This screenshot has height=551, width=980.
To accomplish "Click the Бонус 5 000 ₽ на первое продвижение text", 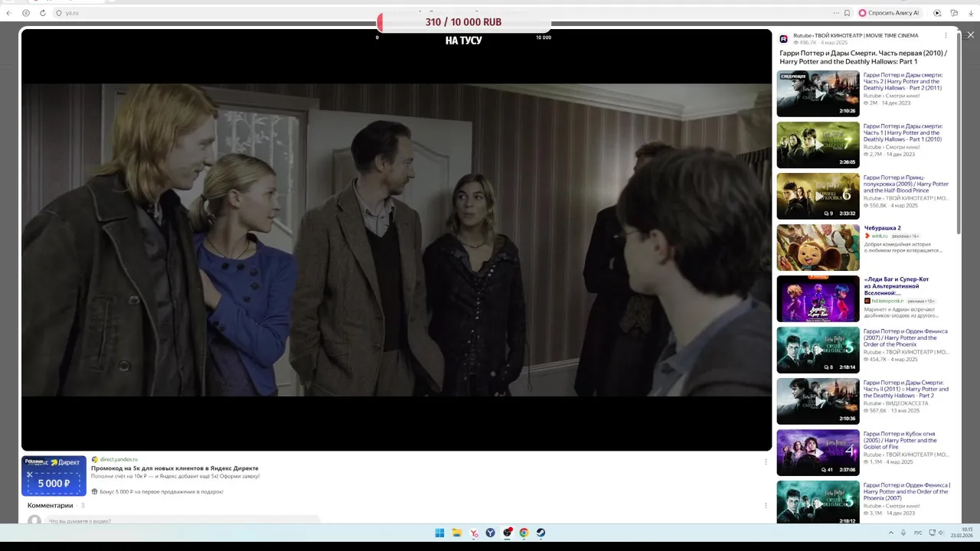I will pos(161,491).
